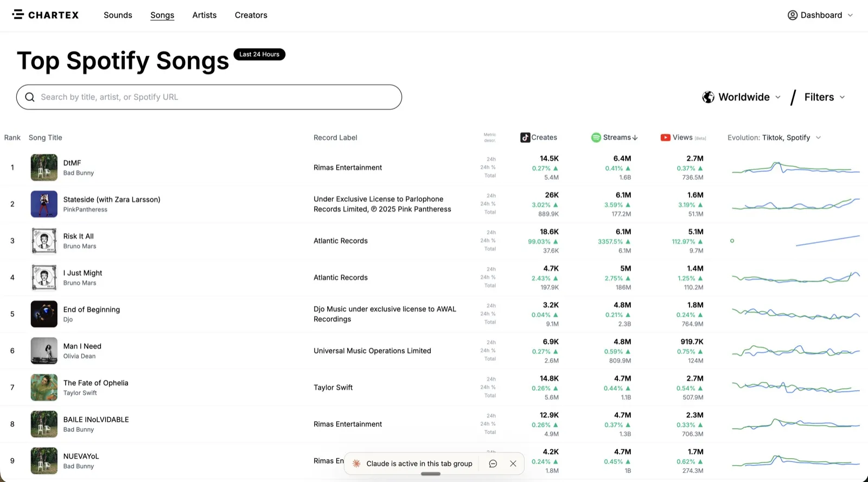Sort by the Streams column arrow
Screen dimensions: 868x482
[635, 138]
